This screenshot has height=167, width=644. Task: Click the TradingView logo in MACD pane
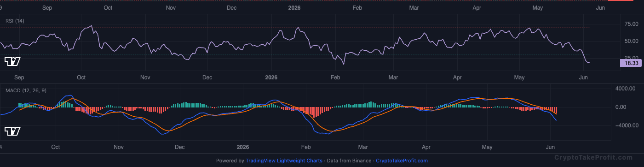coord(12,131)
